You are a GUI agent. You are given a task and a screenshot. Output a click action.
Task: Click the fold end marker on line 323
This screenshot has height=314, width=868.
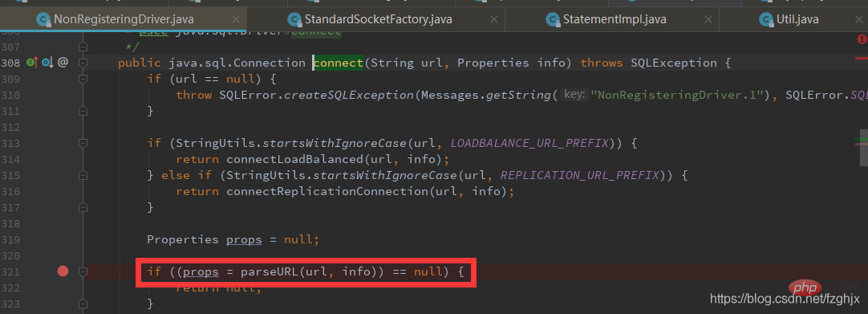83,304
